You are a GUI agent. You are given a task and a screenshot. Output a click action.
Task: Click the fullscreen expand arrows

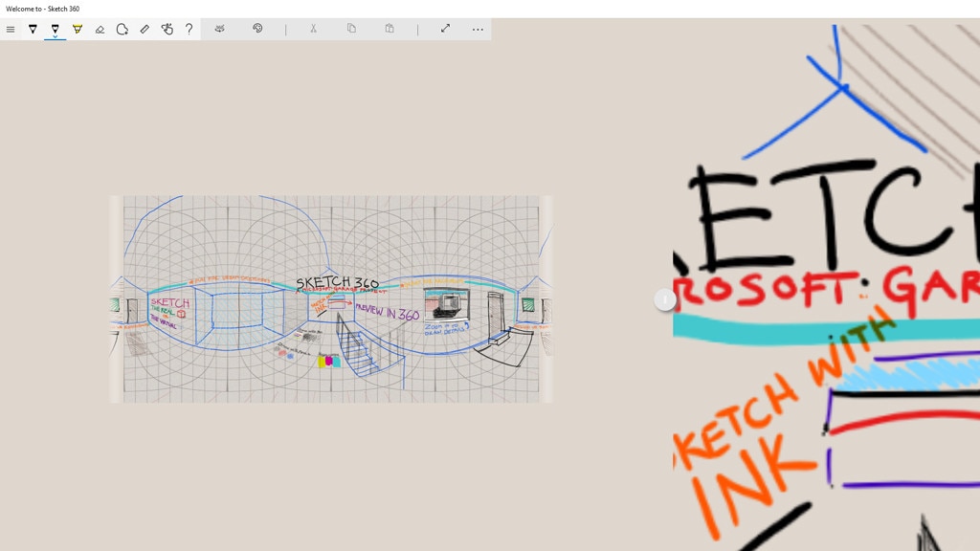point(445,29)
